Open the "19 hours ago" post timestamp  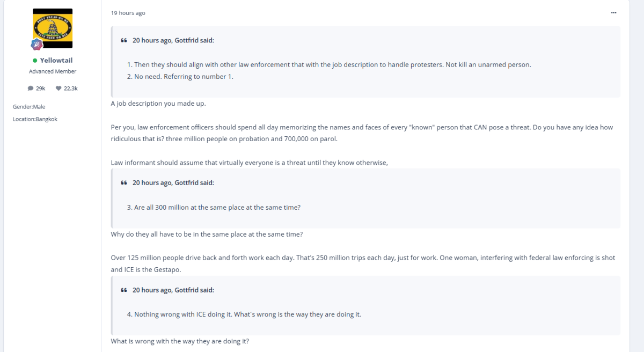click(128, 13)
